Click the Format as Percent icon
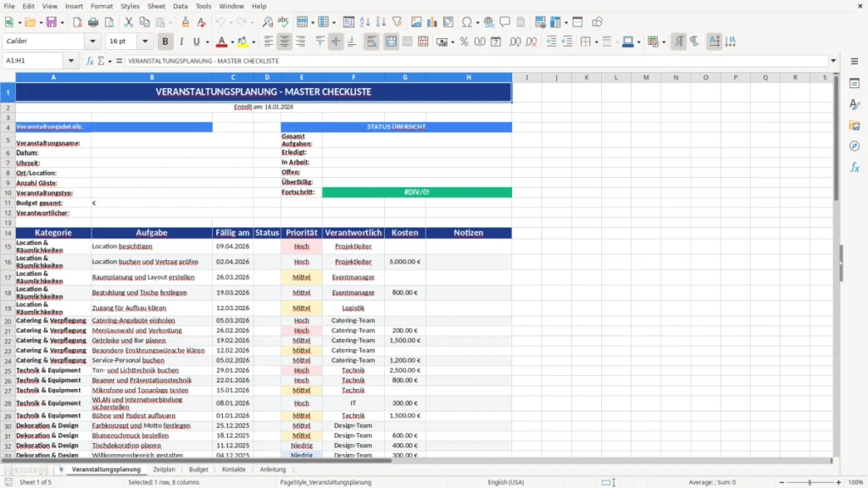The image size is (868, 488). (464, 42)
